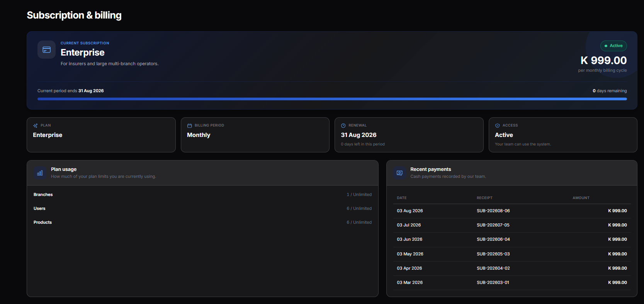Select the 03 Jul 2026 payment row

[x=512, y=225]
